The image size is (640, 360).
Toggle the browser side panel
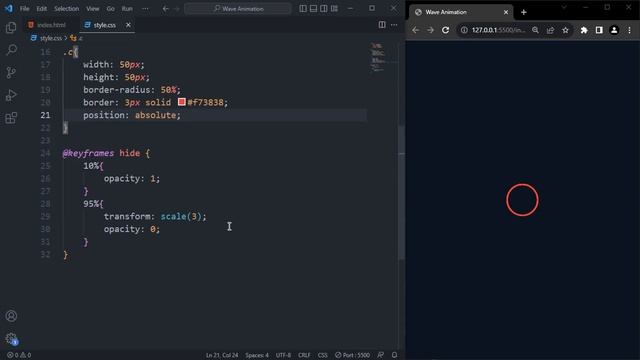coord(599,30)
